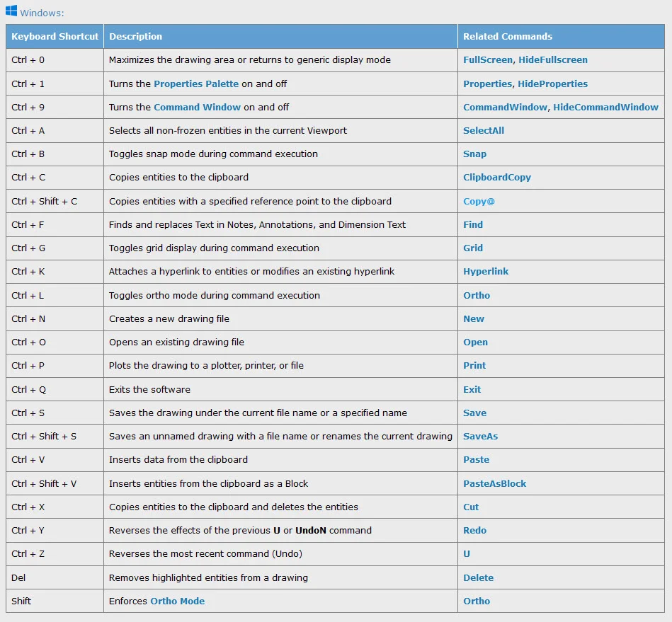Go to the SelectAll command
This screenshot has height=622, width=672.
(x=484, y=130)
